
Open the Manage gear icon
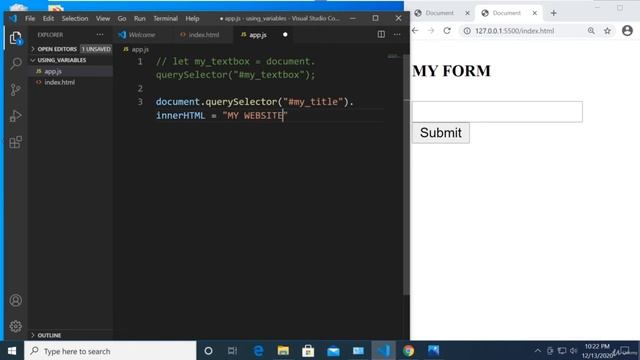(16, 326)
